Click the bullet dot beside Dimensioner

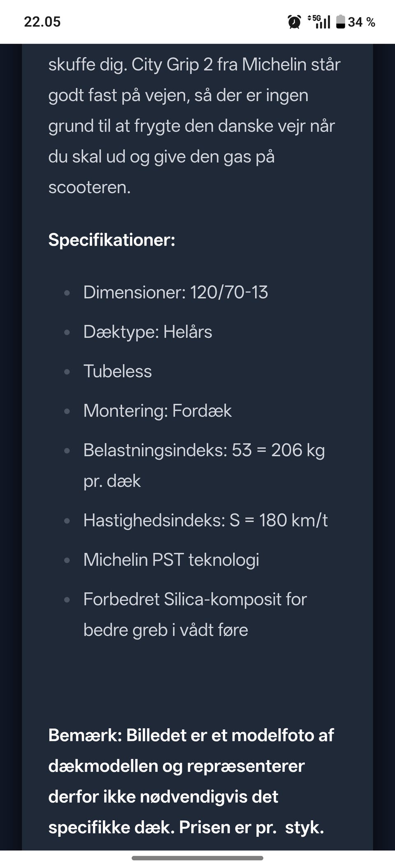(67, 293)
